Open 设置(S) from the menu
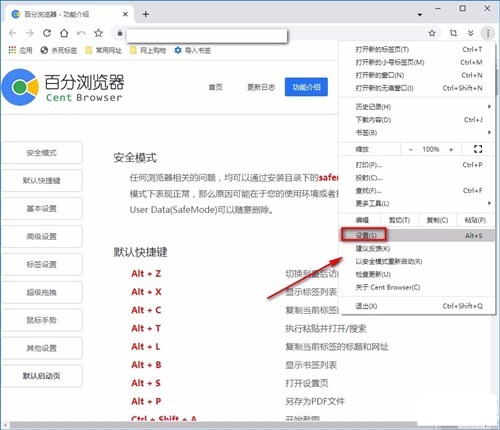 (417, 235)
